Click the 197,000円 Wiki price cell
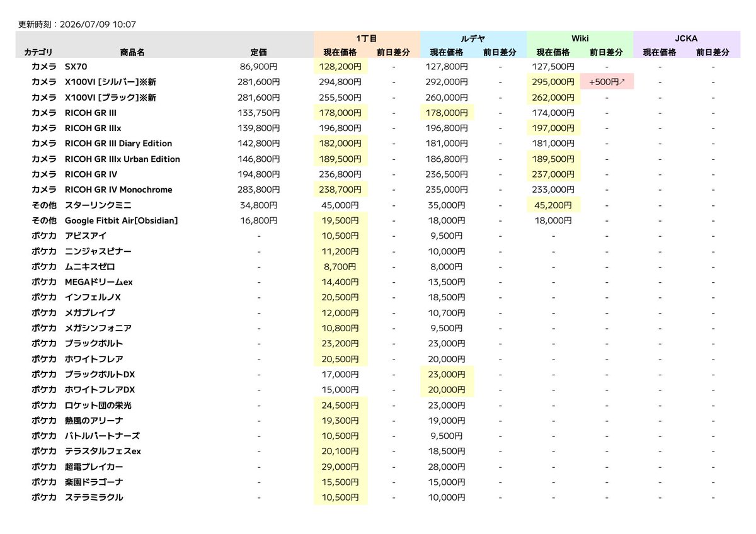 pyautogui.click(x=553, y=128)
